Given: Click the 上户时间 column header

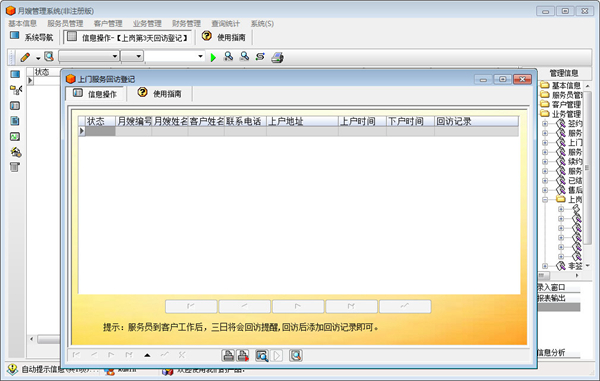Looking at the screenshot, I should tap(362, 121).
